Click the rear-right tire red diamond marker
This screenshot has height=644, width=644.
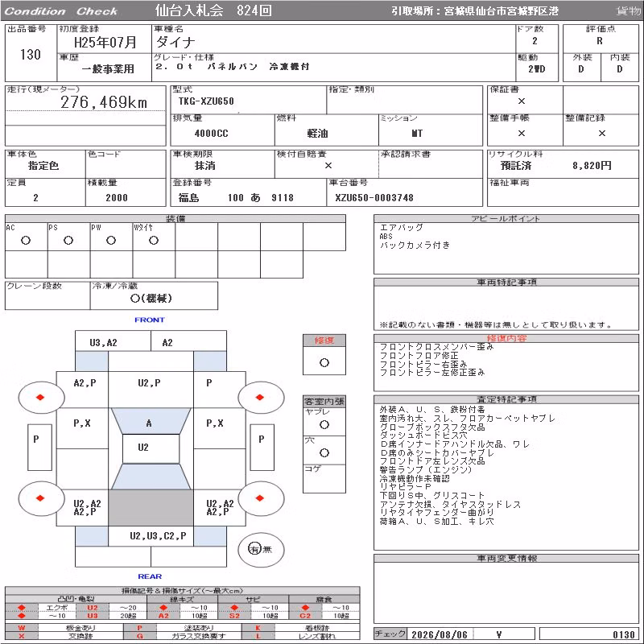259,498
